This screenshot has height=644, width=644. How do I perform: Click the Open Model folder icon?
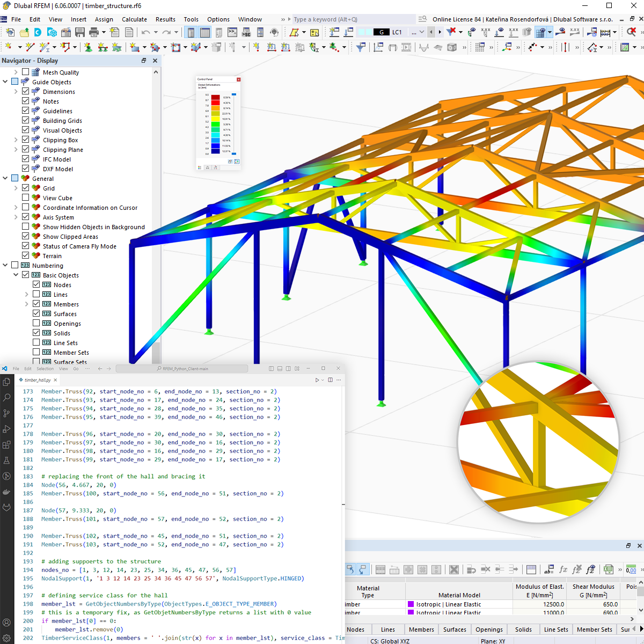[x=24, y=32]
